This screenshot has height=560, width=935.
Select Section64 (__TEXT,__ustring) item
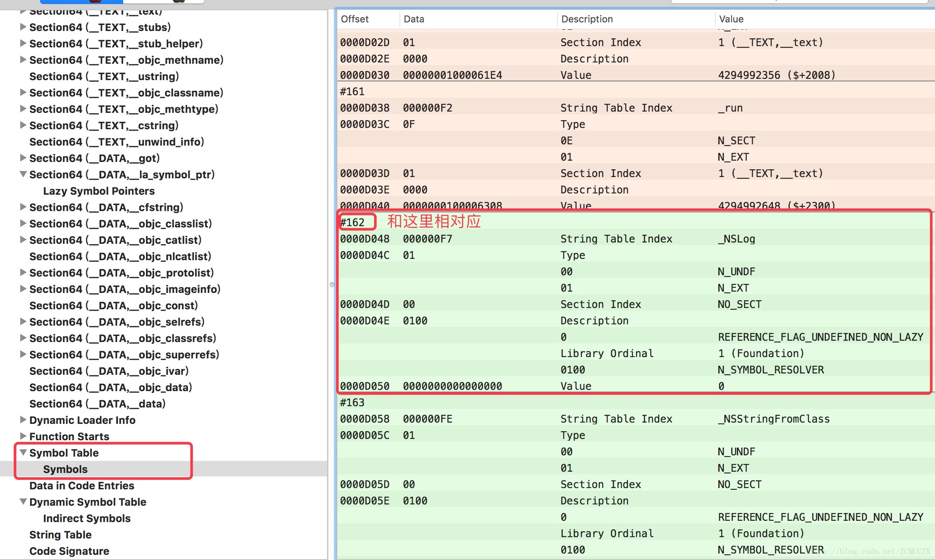[x=104, y=76]
